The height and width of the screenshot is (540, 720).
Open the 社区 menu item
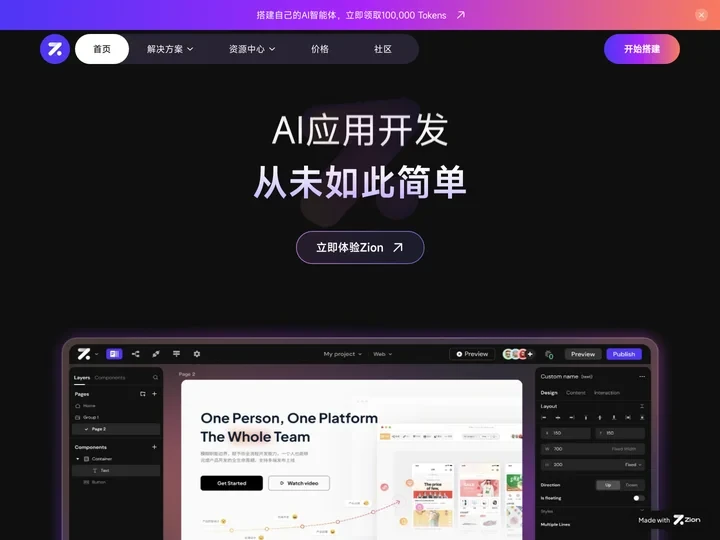pos(382,49)
